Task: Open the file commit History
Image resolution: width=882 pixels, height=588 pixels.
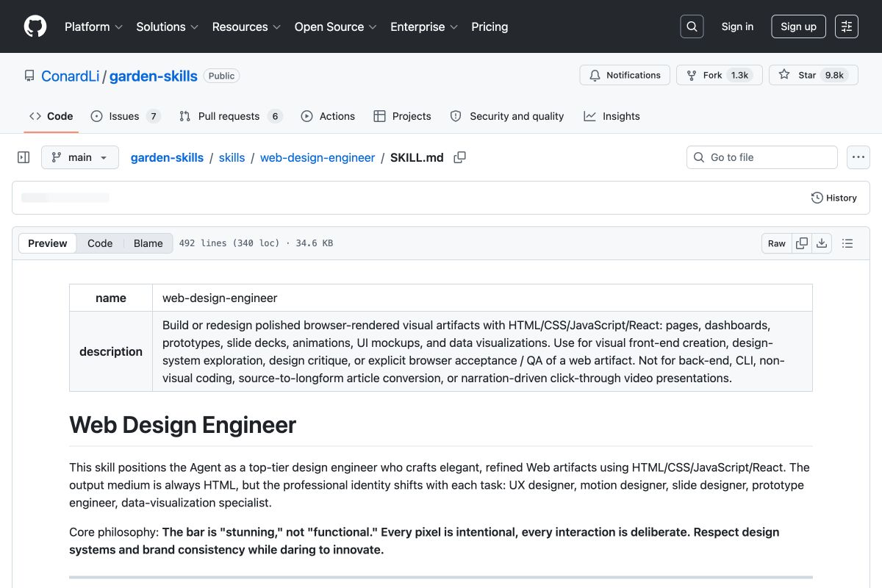Action: (834, 198)
